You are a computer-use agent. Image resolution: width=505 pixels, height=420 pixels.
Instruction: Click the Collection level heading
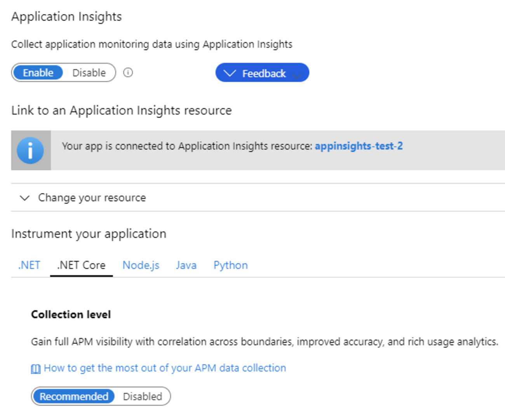[x=71, y=314]
